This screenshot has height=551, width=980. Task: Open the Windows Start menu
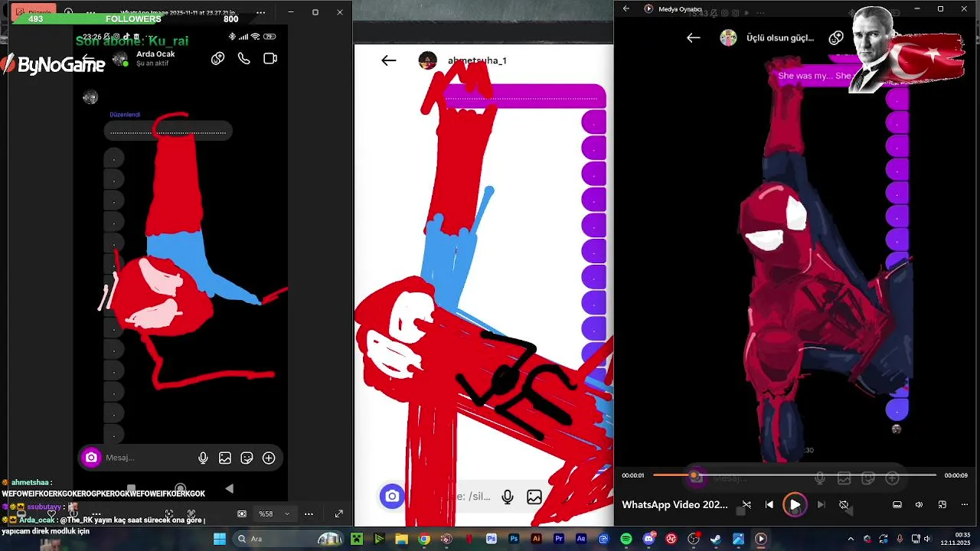point(220,539)
